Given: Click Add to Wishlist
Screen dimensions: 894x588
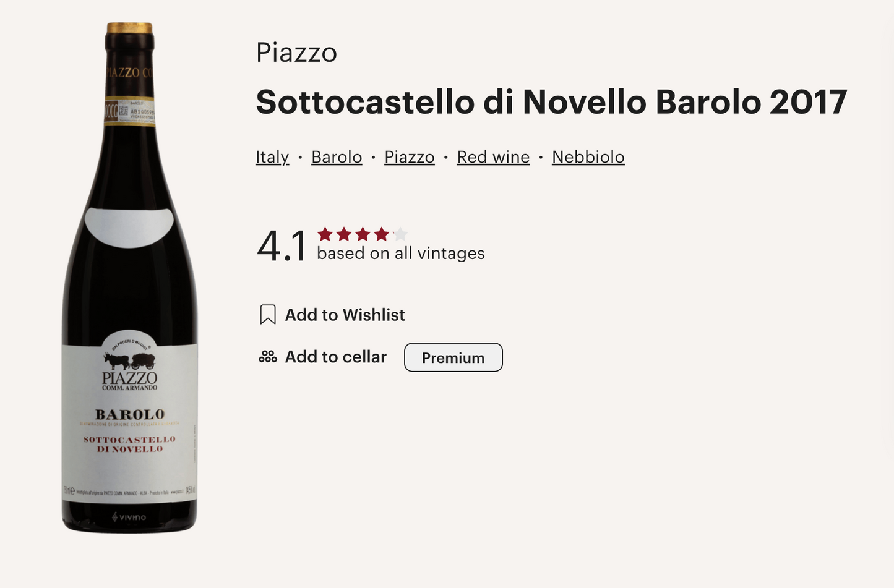Looking at the screenshot, I should (x=344, y=315).
